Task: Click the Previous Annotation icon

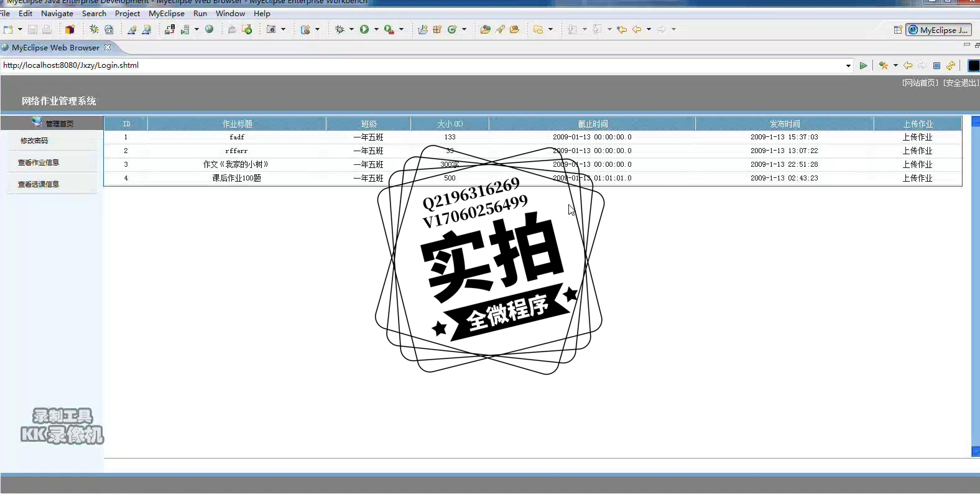Action: coord(597,29)
